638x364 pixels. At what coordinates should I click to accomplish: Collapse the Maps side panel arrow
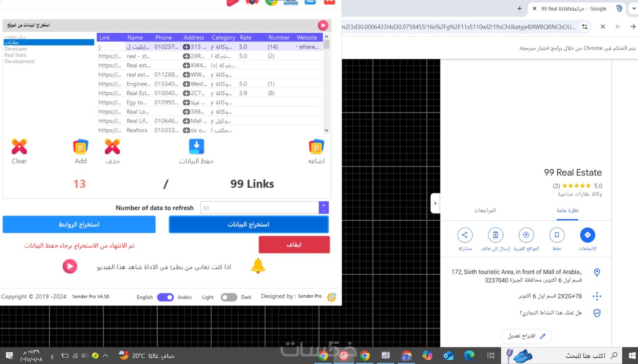point(435,203)
